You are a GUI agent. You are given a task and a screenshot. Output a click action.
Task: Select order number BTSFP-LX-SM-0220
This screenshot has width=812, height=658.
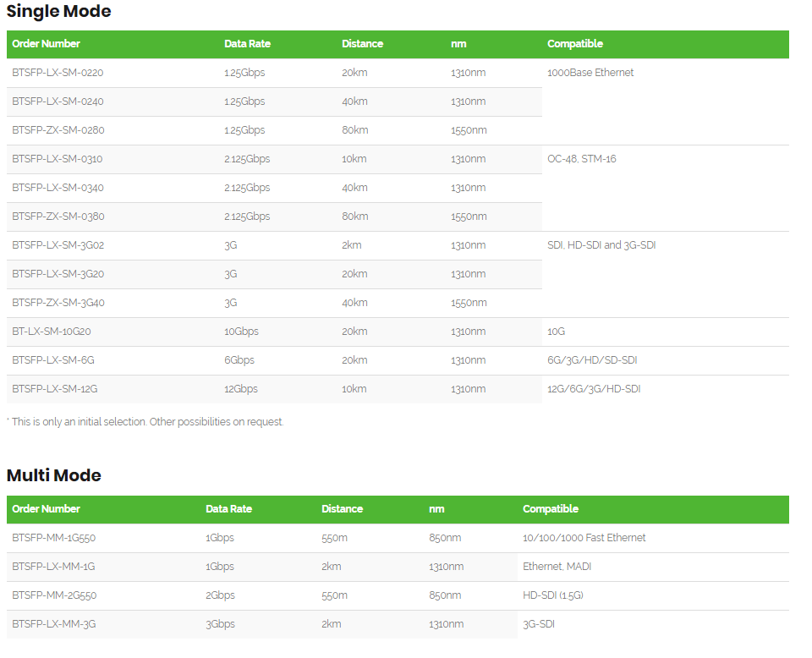[58, 73]
